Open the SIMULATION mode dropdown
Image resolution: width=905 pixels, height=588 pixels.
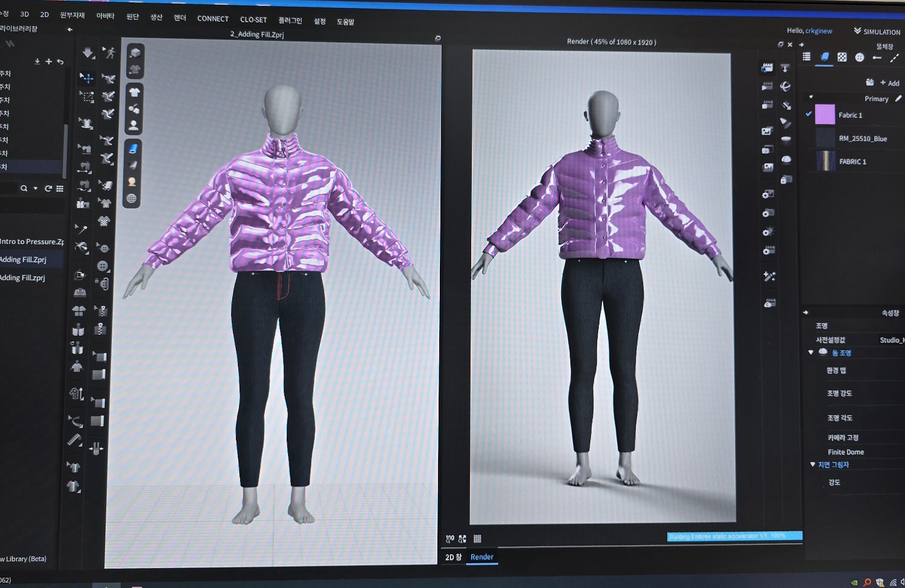(x=877, y=31)
